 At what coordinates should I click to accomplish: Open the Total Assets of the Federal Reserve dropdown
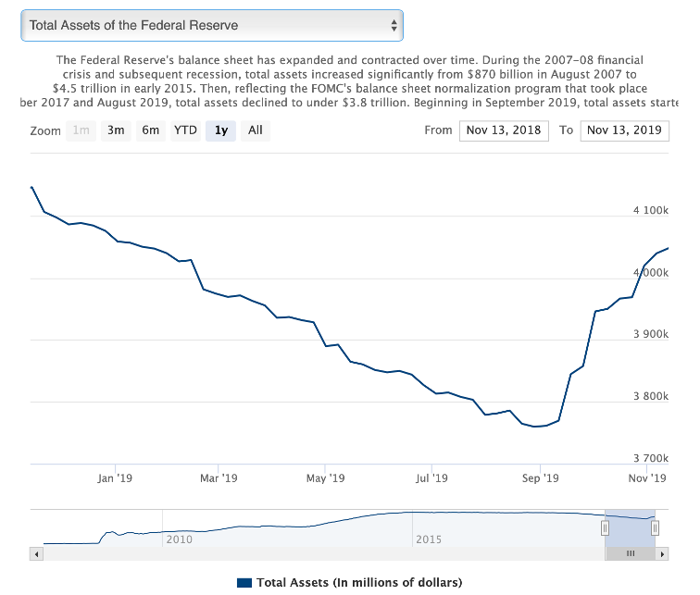tap(211, 26)
